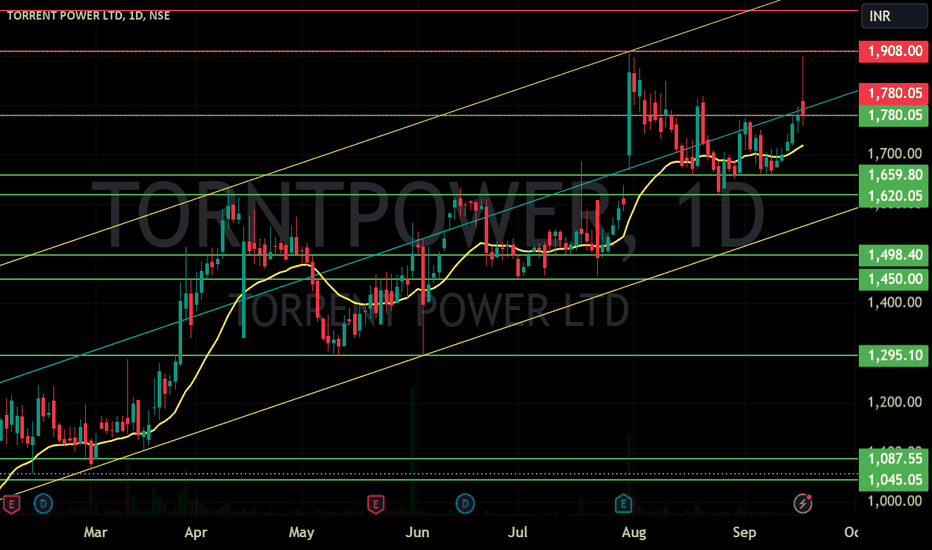Click the Jun label on time axis
932x550 pixels.
tap(417, 532)
